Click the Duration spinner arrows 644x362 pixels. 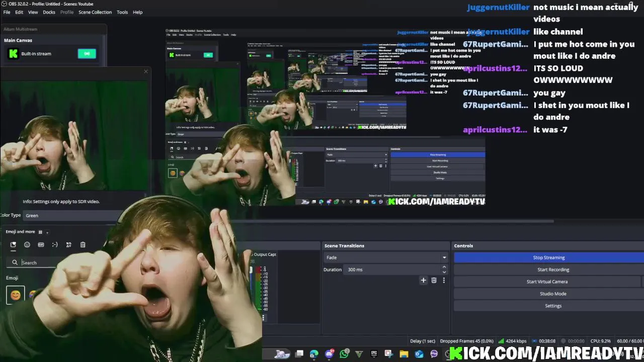[444, 269]
